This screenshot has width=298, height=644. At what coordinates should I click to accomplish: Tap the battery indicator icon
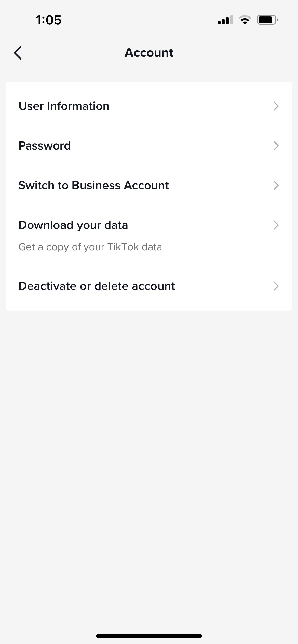tap(267, 20)
